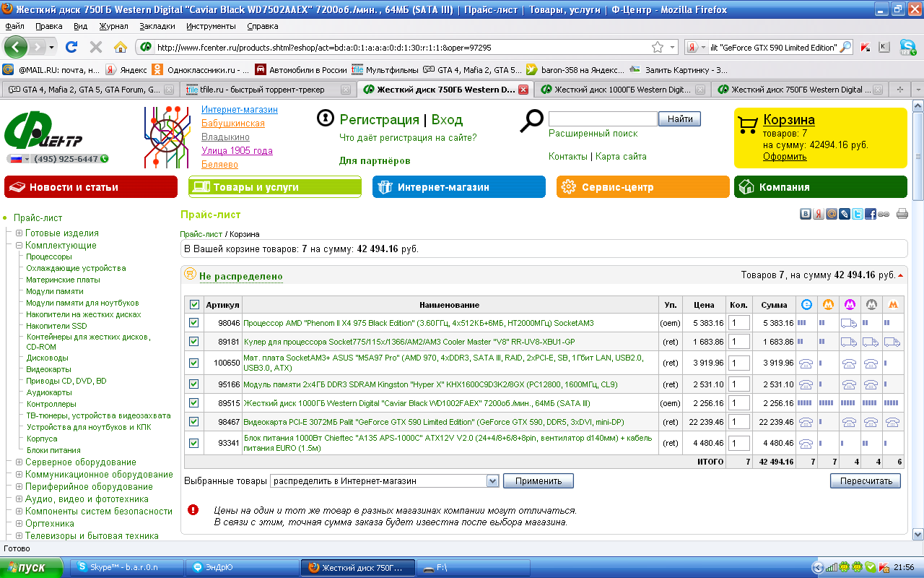Click the blue internet-shop column header icon
The width and height of the screenshot is (924, 578).
806,305
